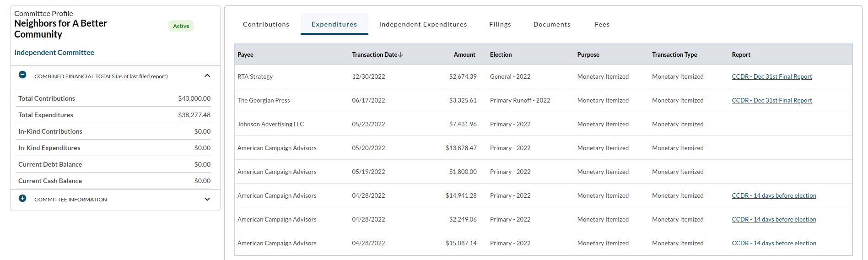Open the 14 days before election report for $14,941.28

(x=774, y=195)
